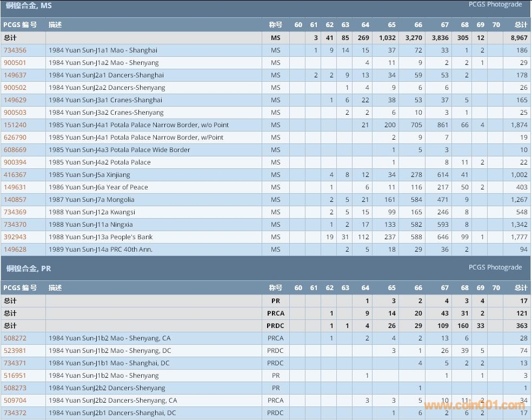532x420 pixels.
Task: Select PCGS number 151240 link
Action: point(15,125)
